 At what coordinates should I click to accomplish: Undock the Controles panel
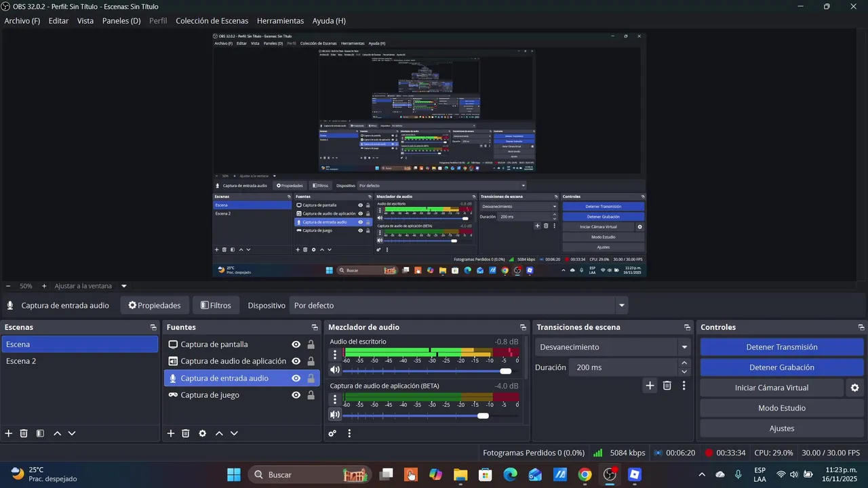pyautogui.click(x=861, y=327)
